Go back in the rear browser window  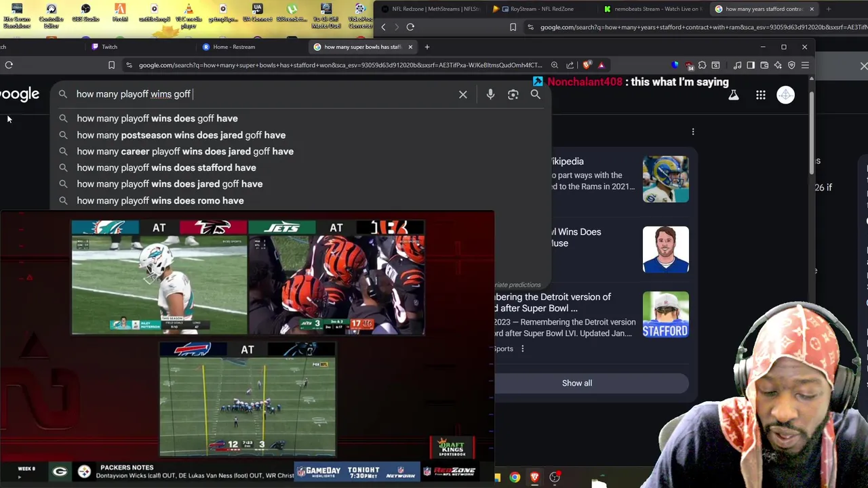[383, 27]
